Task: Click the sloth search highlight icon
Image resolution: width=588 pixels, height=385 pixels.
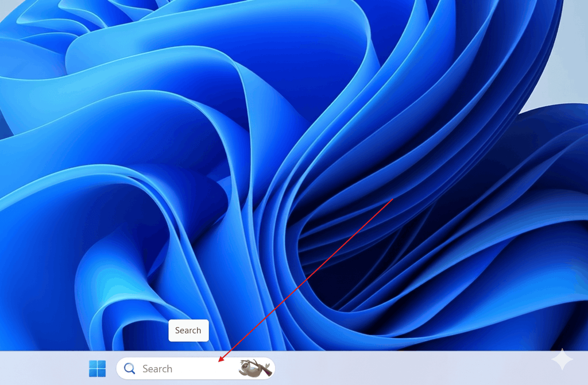Action: (254, 368)
